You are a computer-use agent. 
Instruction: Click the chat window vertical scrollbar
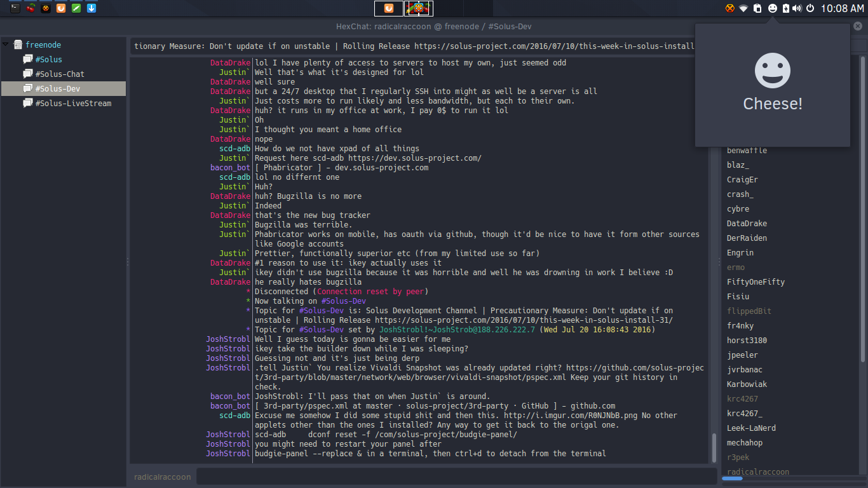[x=714, y=447]
